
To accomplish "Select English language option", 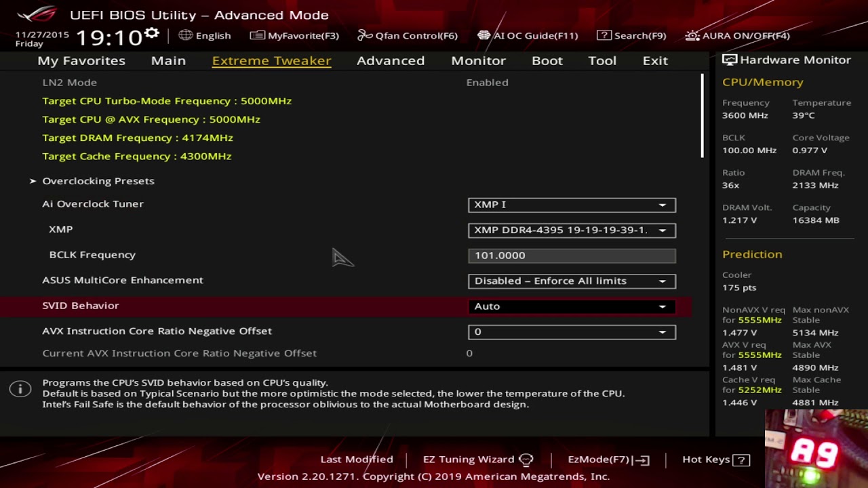I will tap(213, 35).
